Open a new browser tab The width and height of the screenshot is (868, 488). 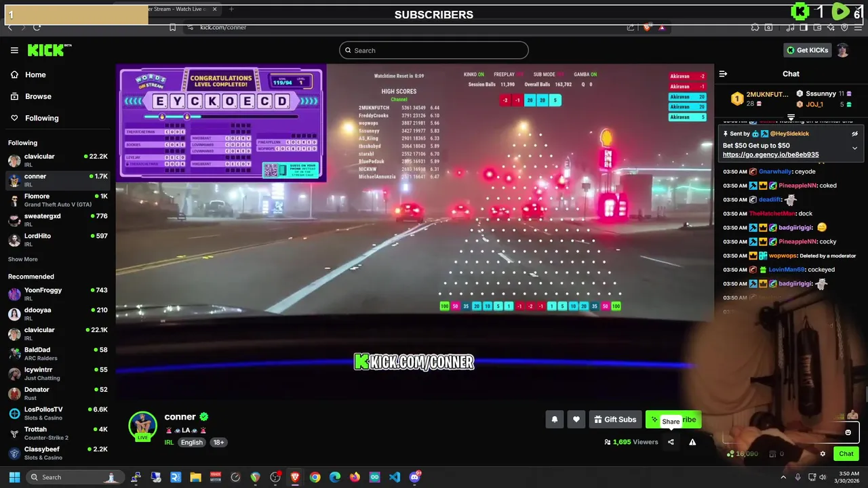[x=231, y=9]
